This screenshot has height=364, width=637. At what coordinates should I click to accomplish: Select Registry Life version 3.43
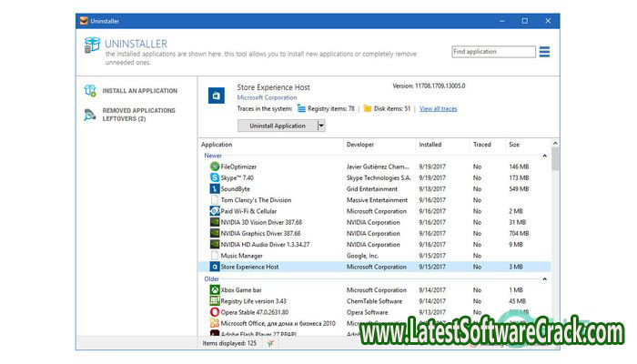[375, 301]
